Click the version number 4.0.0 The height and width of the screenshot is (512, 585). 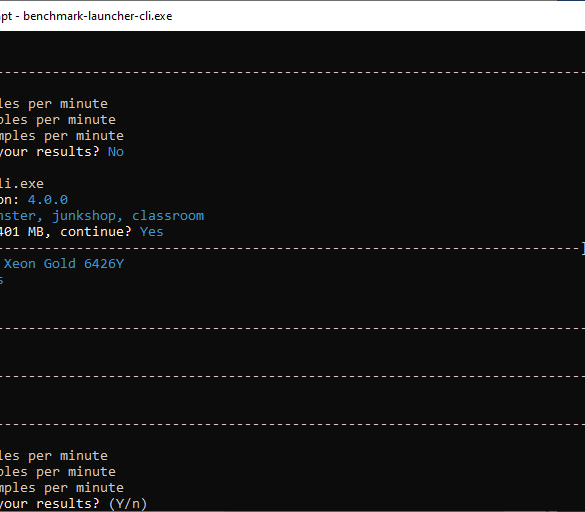click(48, 200)
